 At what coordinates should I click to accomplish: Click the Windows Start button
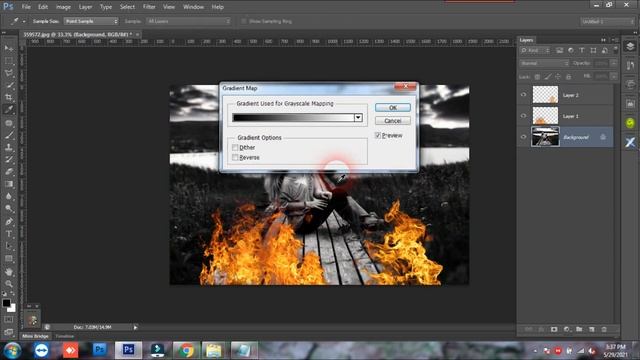tap(13, 351)
